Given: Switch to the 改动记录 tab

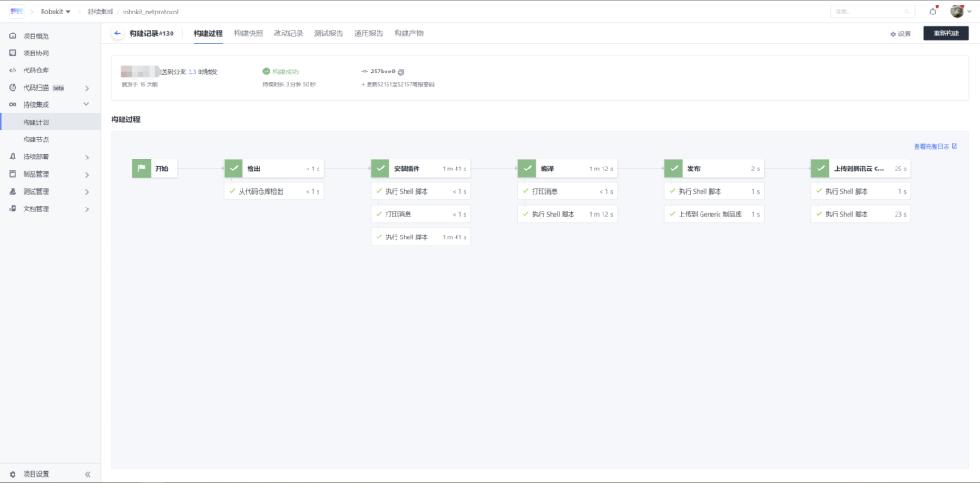Looking at the screenshot, I should point(288,33).
